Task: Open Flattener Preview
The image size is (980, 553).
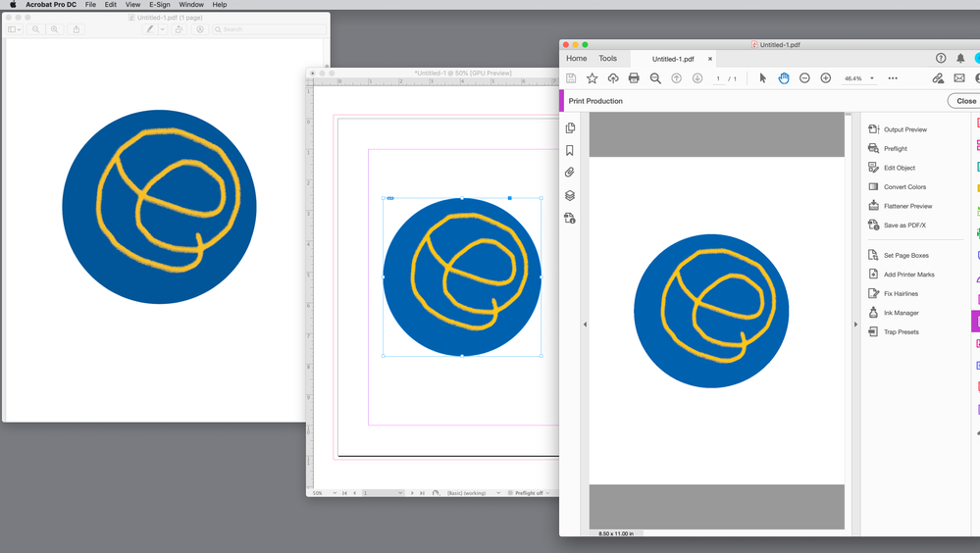Action: (x=900, y=206)
